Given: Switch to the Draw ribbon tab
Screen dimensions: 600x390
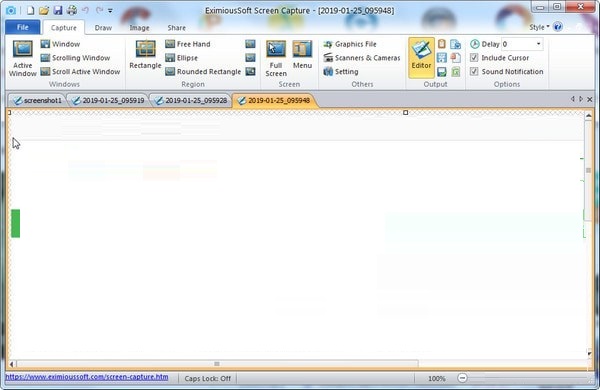Looking at the screenshot, I should 103,28.
